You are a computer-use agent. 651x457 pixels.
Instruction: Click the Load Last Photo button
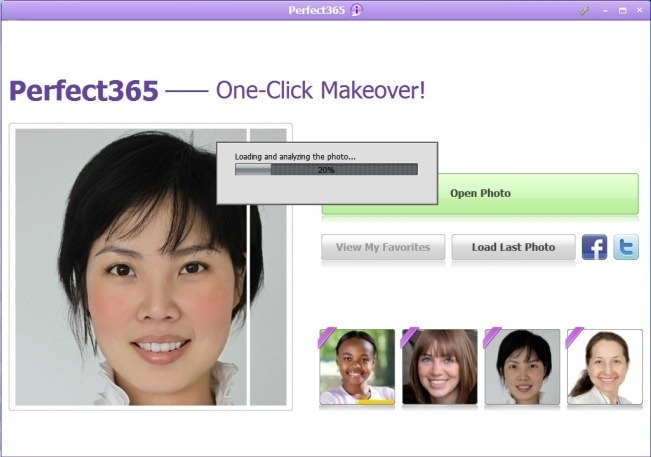513,247
